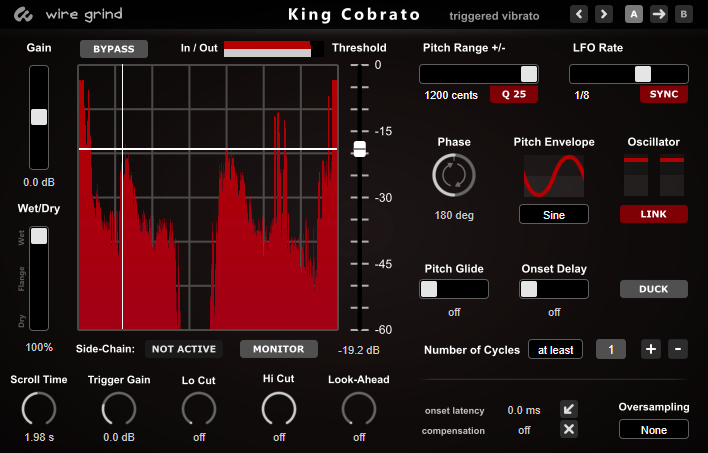Click the King Cobrato title

pyautogui.click(x=354, y=14)
